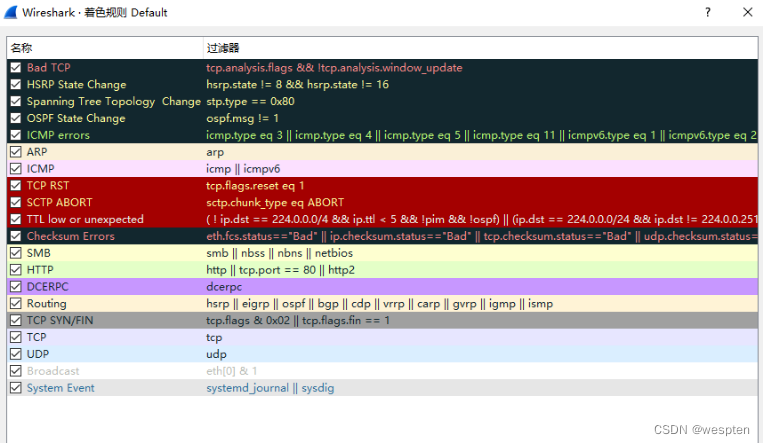This screenshot has width=765, height=446.
Task: Uncheck the ICMP errors rule checkbox
Action: pyautogui.click(x=16, y=135)
